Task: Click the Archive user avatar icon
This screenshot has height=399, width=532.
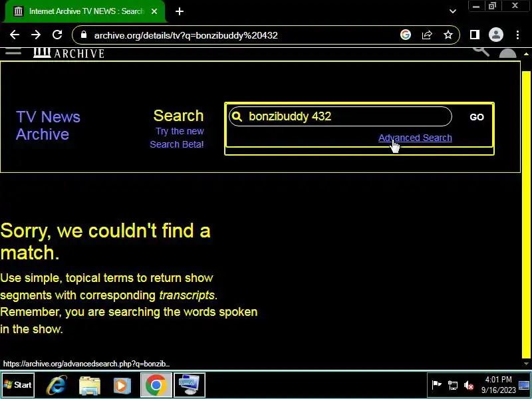Action: [x=508, y=54]
